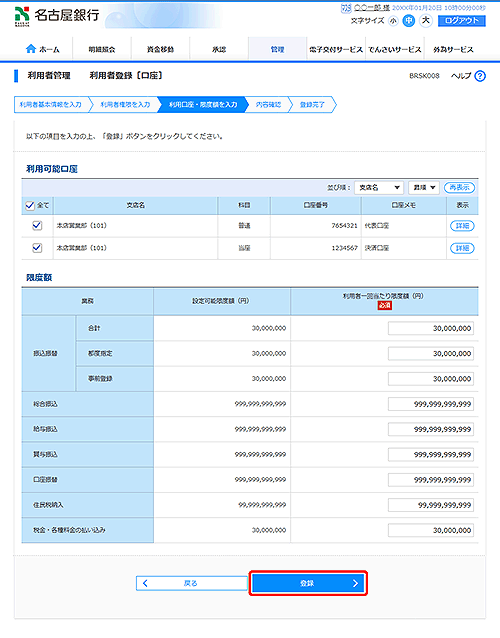Screen dimensions: 500x638
Task: Set font size to small (小)
Action: click(x=393, y=21)
